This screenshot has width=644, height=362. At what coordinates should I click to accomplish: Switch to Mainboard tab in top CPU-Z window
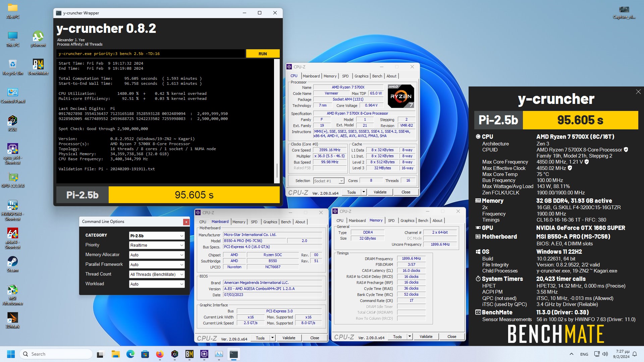click(x=311, y=76)
